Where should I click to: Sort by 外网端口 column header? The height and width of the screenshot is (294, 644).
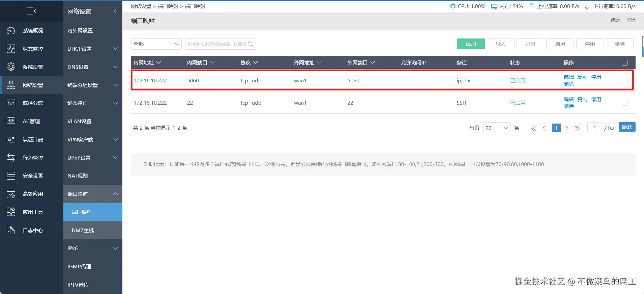pos(361,63)
